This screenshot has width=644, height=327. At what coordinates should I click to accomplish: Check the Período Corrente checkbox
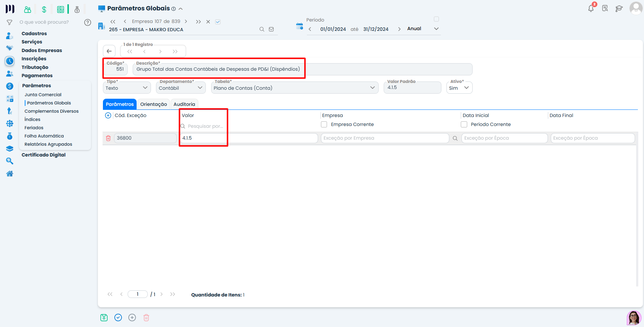(464, 125)
